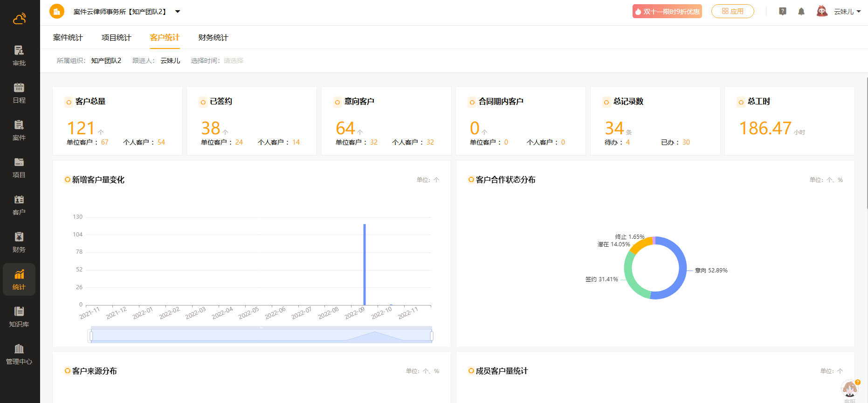Screen dimensions: 868x403
Task: Click the chart zoom slider right handle
Action: (x=432, y=336)
